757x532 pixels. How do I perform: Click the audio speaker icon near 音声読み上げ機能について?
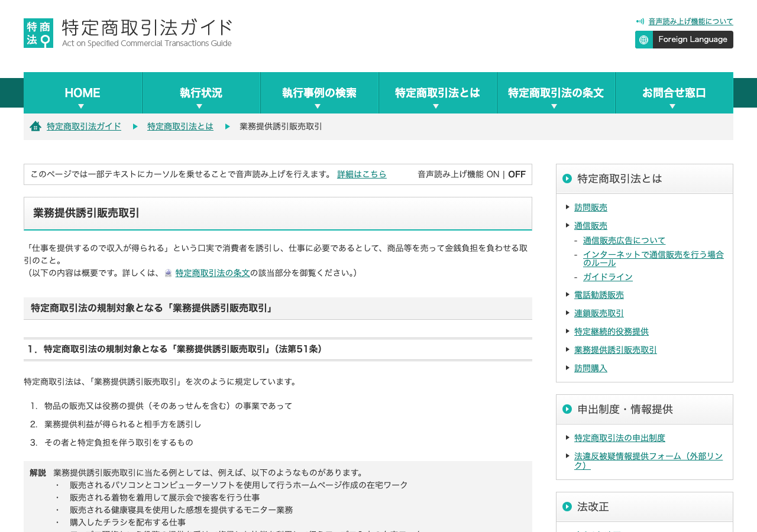(x=640, y=21)
